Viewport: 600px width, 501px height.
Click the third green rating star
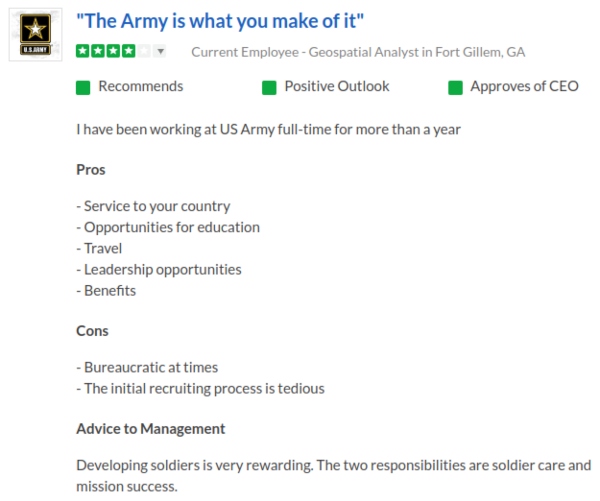click(x=112, y=51)
